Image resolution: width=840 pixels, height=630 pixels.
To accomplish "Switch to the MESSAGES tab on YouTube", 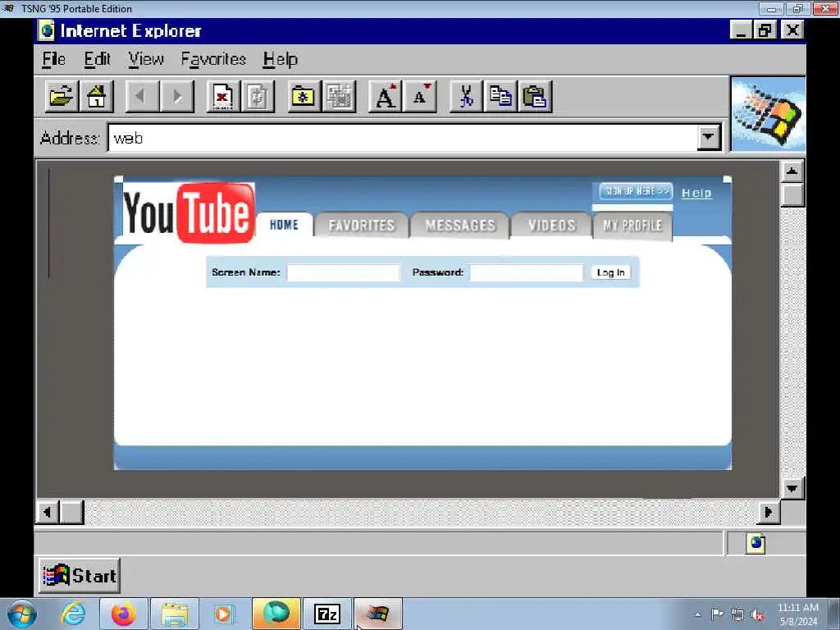I will click(460, 225).
